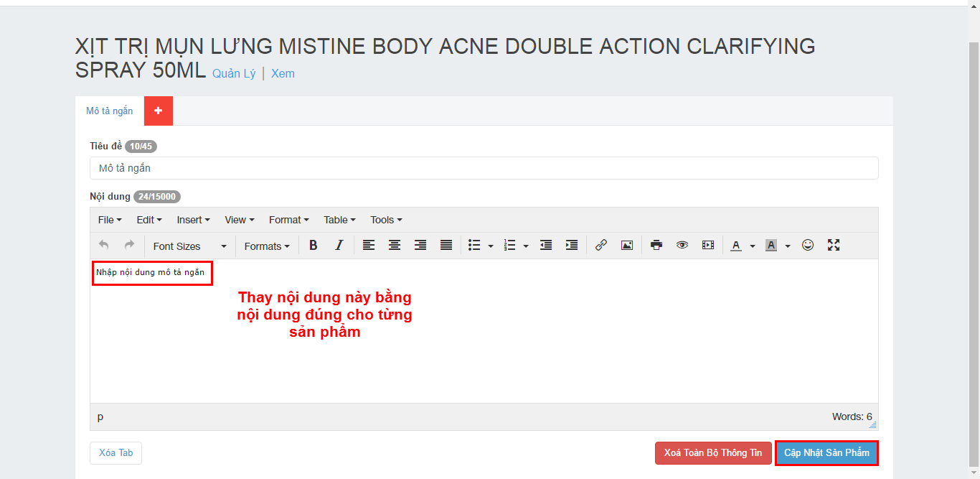Image resolution: width=980 pixels, height=479 pixels.
Task: Toggle italic formatting
Action: click(339, 246)
